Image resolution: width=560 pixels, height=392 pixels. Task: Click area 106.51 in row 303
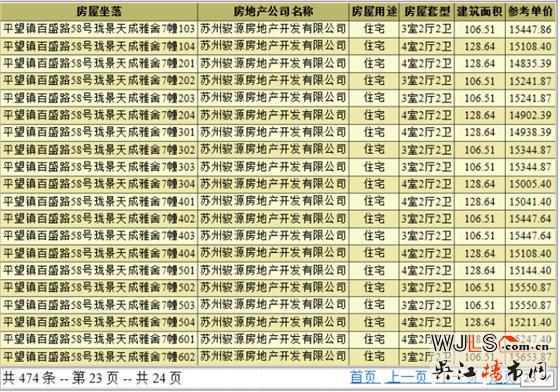coord(480,167)
